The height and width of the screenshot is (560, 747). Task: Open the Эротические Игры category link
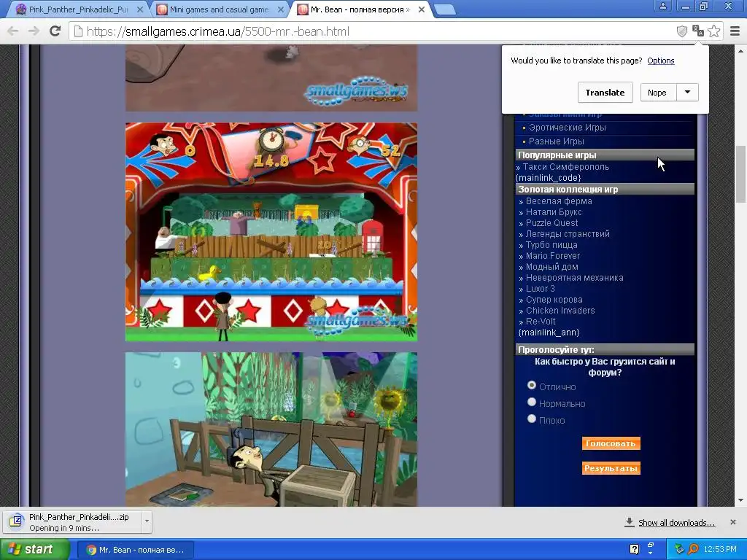[567, 128]
